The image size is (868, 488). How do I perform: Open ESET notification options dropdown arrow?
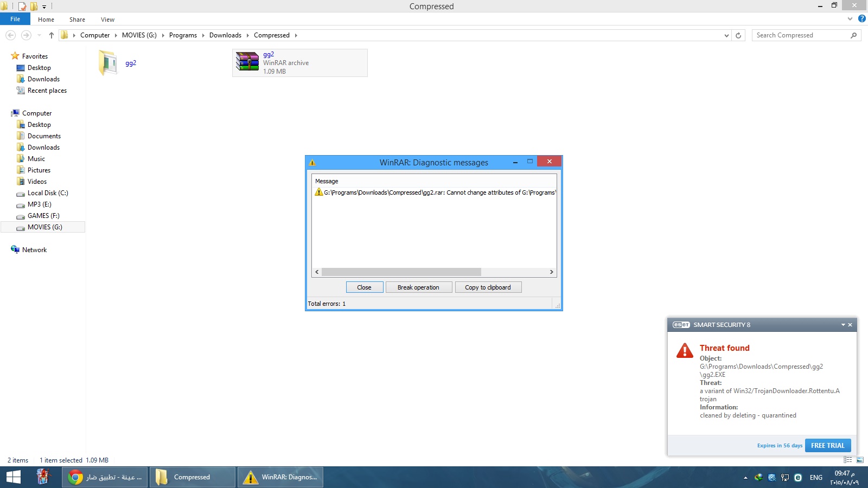(x=843, y=325)
